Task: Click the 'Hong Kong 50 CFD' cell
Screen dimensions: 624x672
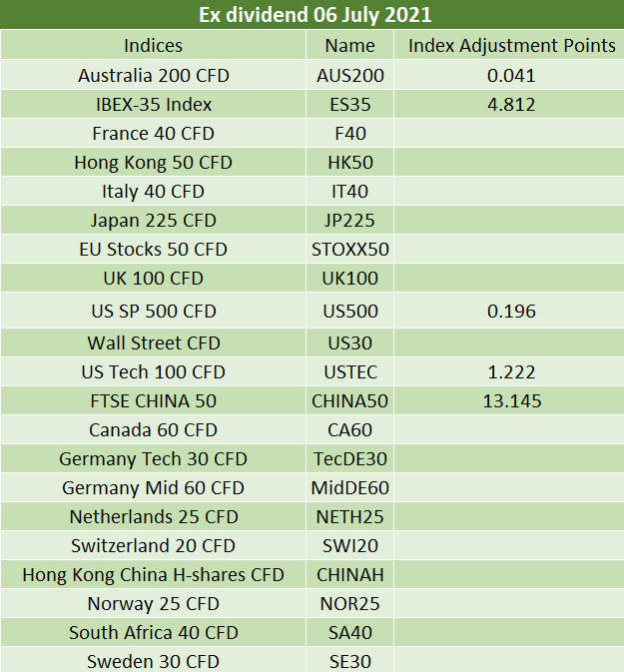Action: pyautogui.click(x=153, y=163)
